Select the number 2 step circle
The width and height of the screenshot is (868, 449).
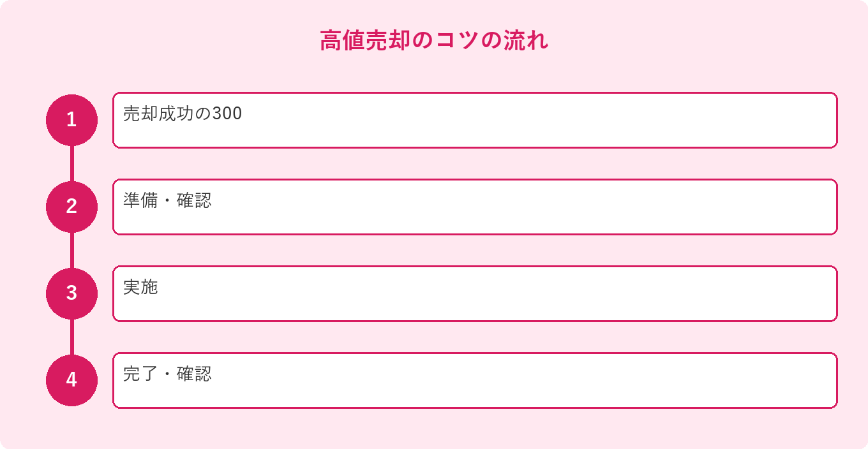tap(71, 207)
